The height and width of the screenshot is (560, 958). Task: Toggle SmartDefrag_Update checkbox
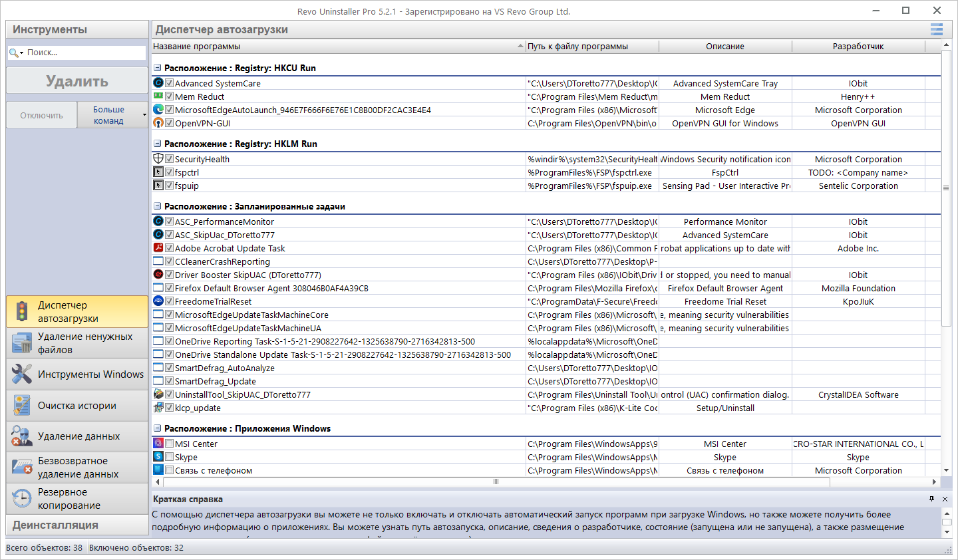click(170, 381)
